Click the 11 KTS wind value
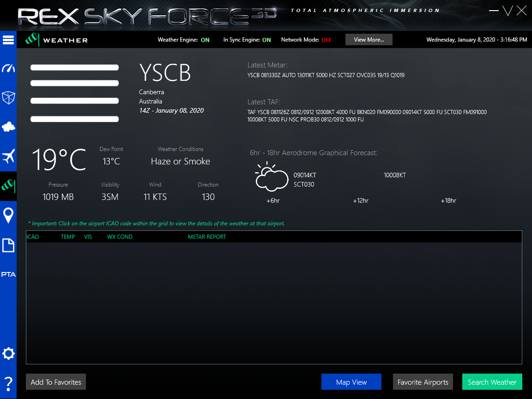 [x=155, y=197]
